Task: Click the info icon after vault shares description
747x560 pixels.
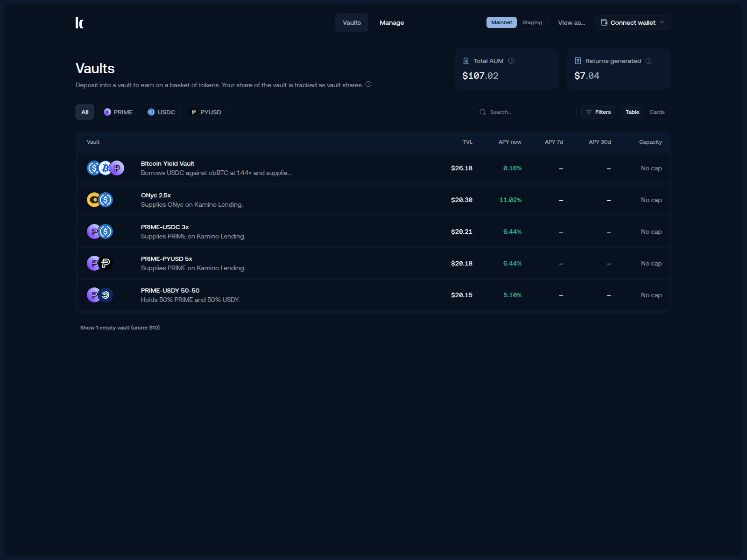Action: click(x=368, y=84)
